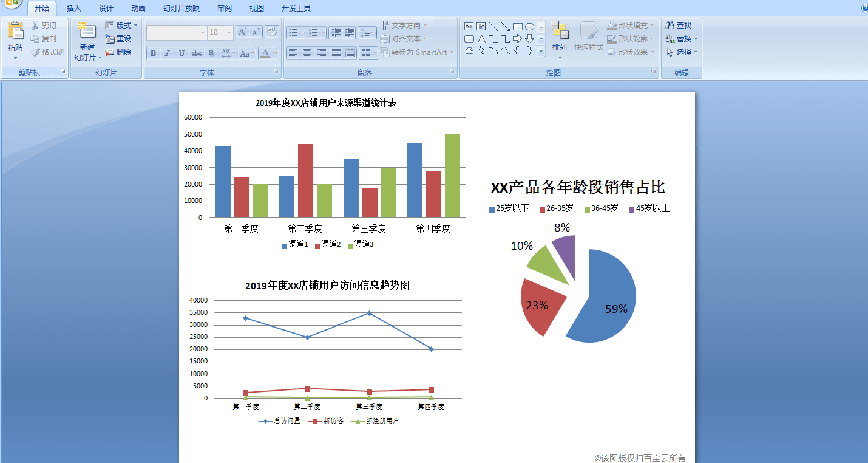Toggle strikethrough (abc) formatting
Screen dimensions: 868x463
pyautogui.click(x=197, y=53)
